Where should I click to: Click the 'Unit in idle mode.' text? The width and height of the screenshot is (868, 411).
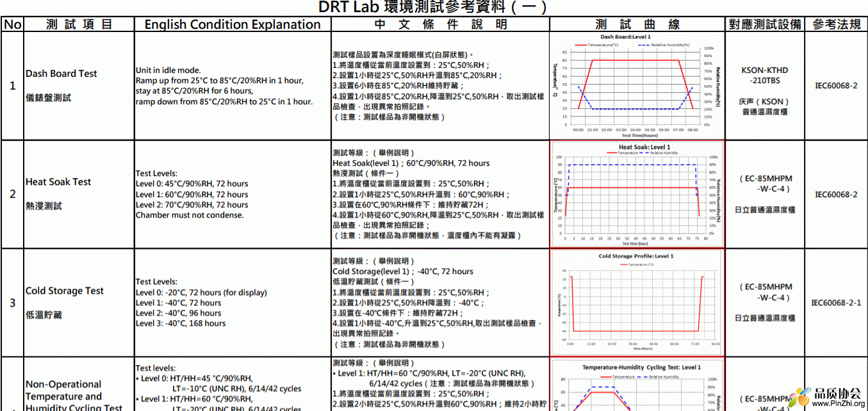[x=168, y=70]
